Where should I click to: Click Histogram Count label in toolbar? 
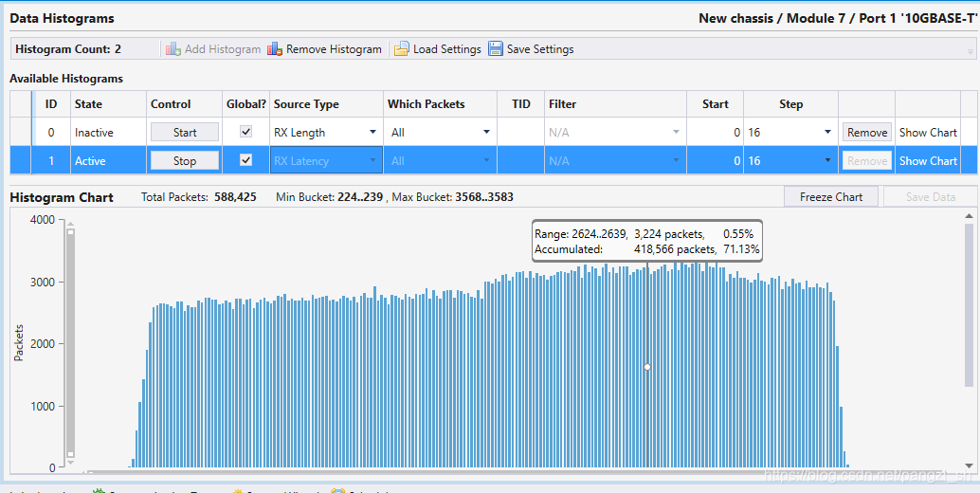coord(68,48)
